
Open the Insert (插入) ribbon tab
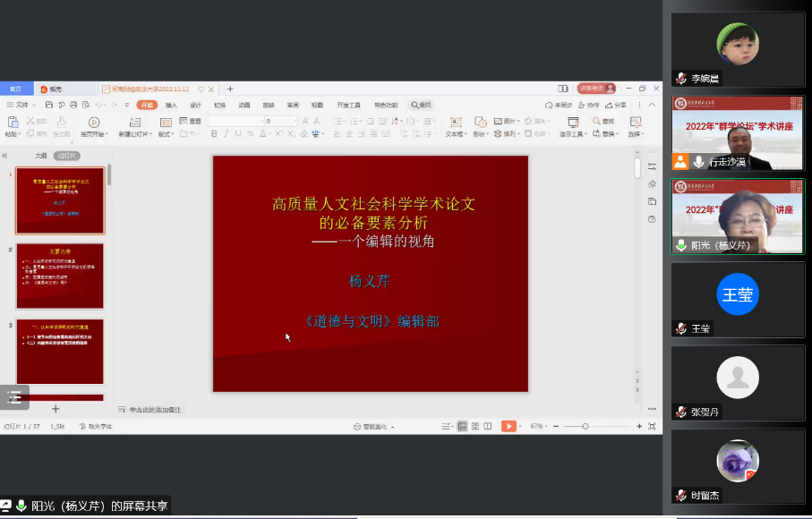coord(171,105)
